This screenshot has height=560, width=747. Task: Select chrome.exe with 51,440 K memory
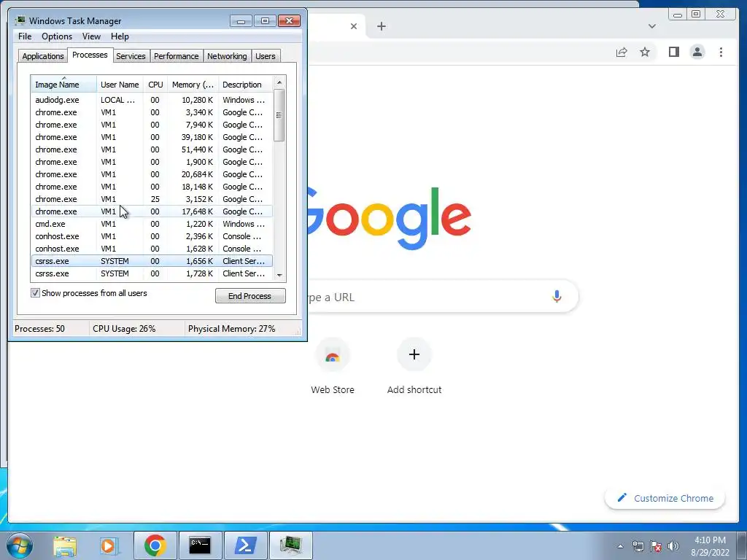pos(152,149)
